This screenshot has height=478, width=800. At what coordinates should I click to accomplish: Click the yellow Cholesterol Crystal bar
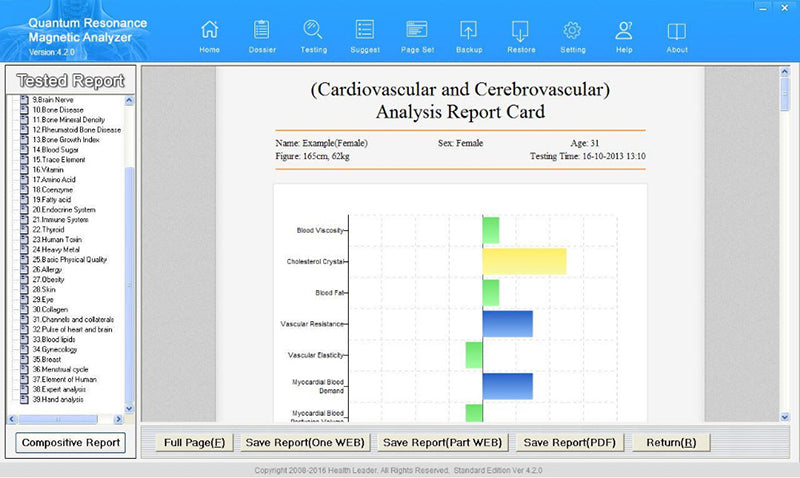click(x=524, y=261)
